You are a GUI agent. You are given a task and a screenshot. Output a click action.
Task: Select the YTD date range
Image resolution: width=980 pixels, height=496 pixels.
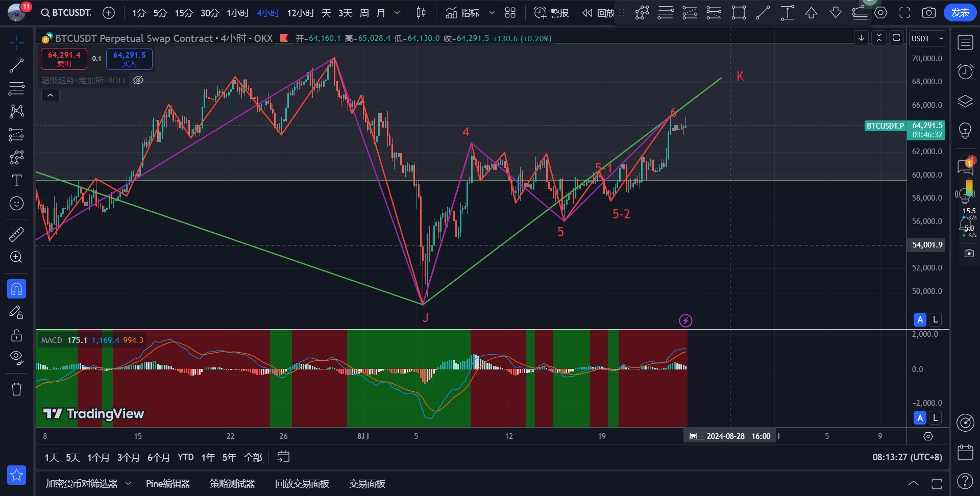point(186,457)
